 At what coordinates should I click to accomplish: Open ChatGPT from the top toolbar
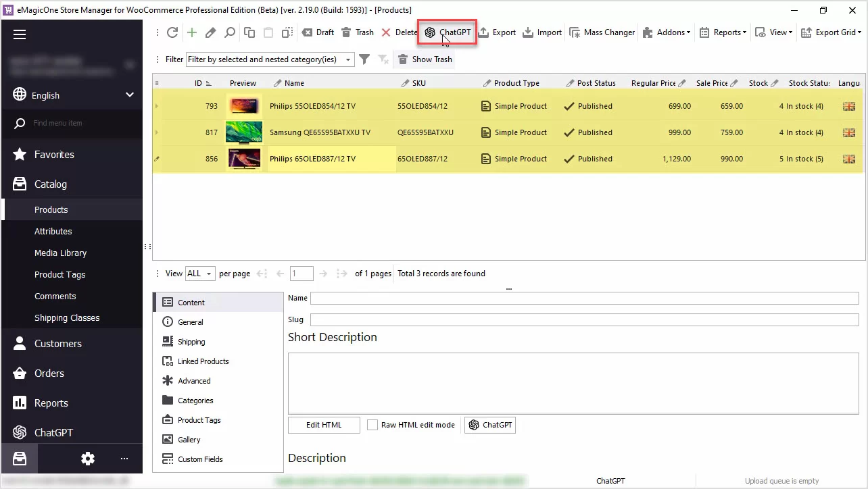(447, 32)
